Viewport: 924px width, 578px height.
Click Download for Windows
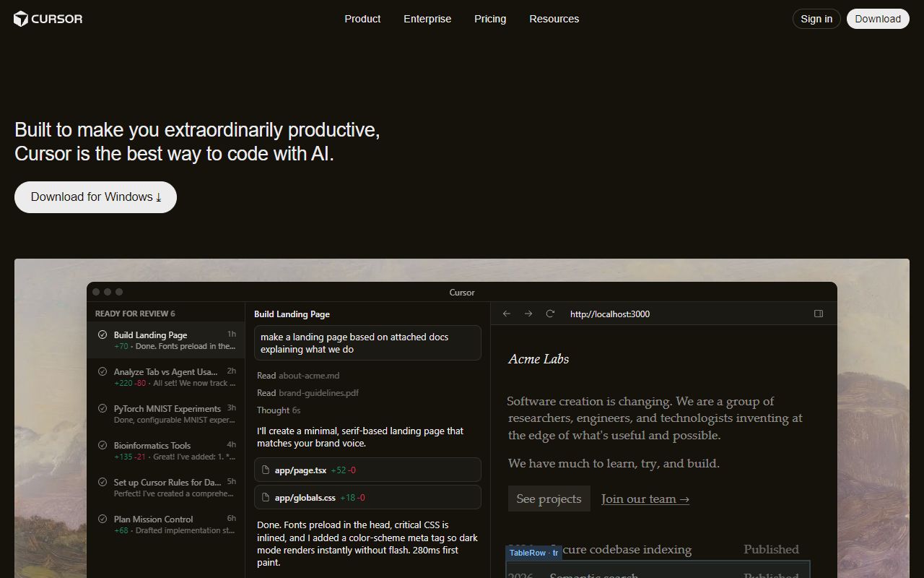click(95, 197)
